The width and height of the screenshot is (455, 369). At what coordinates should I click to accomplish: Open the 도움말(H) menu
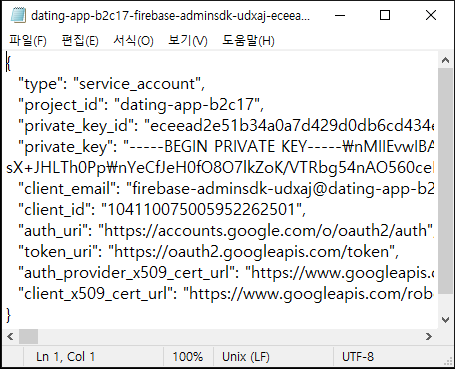pyautogui.click(x=248, y=41)
